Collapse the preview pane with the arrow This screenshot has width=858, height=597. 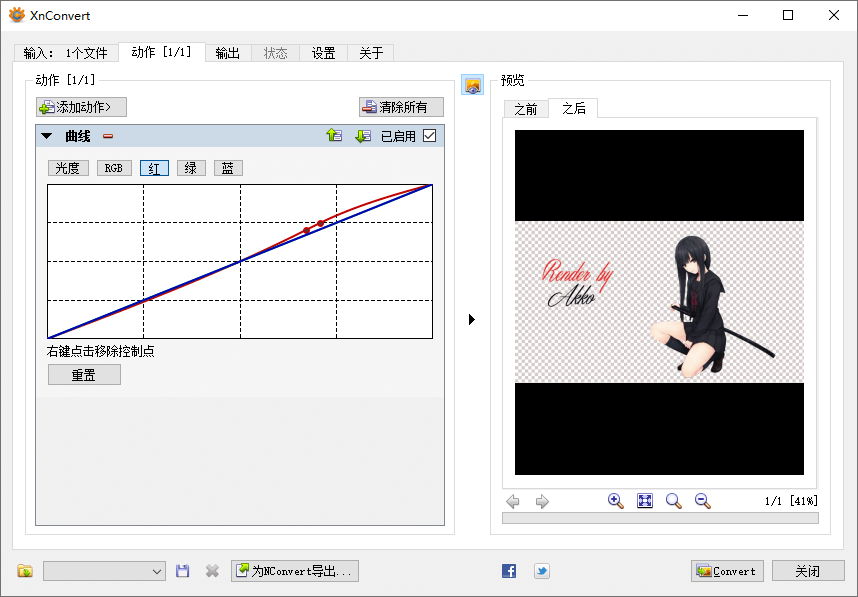coord(472,320)
